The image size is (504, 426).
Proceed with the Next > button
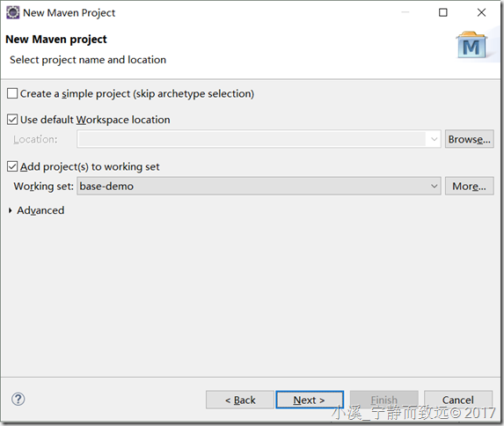click(310, 400)
